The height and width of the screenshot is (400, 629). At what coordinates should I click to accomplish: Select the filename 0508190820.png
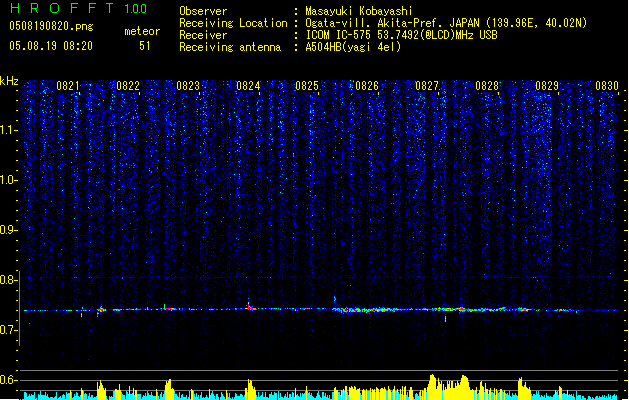pos(51,26)
